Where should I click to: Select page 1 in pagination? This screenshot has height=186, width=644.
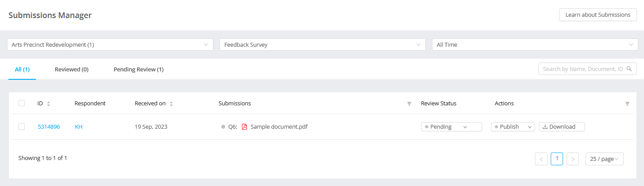(557, 159)
